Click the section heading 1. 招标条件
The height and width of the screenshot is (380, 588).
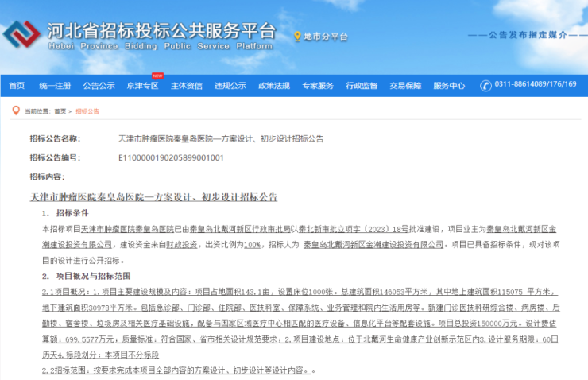(65, 213)
